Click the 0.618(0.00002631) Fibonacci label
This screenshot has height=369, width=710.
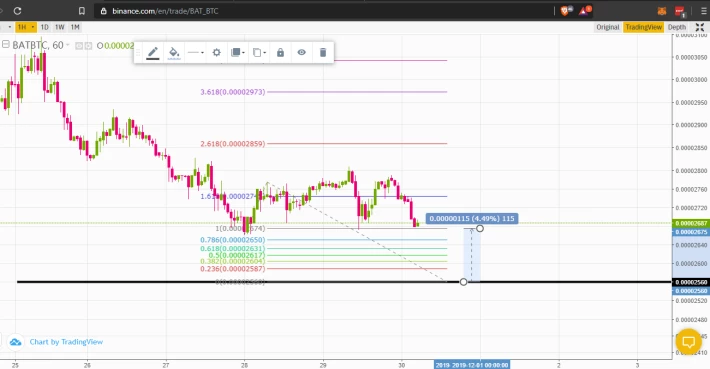coord(232,248)
